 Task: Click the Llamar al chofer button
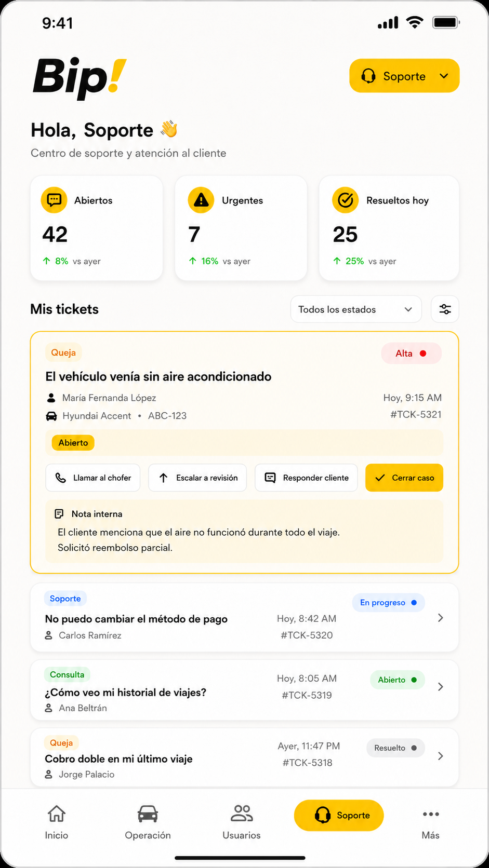point(93,478)
